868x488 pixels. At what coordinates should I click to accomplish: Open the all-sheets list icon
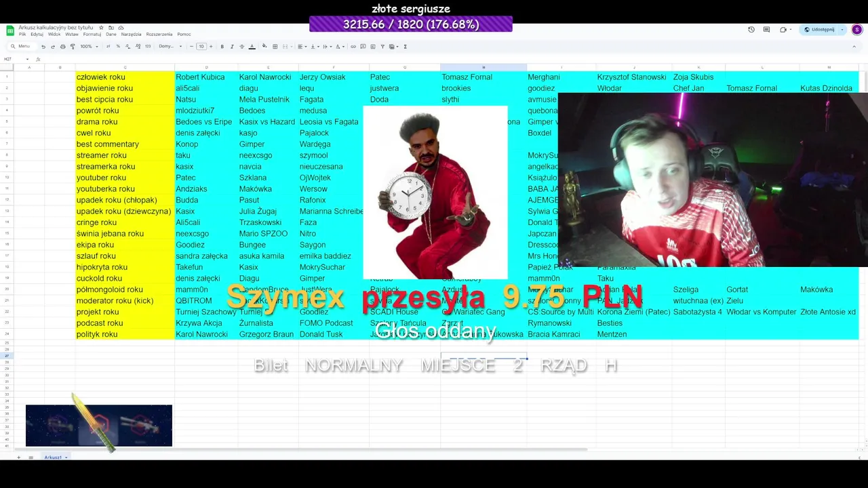[x=31, y=457]
